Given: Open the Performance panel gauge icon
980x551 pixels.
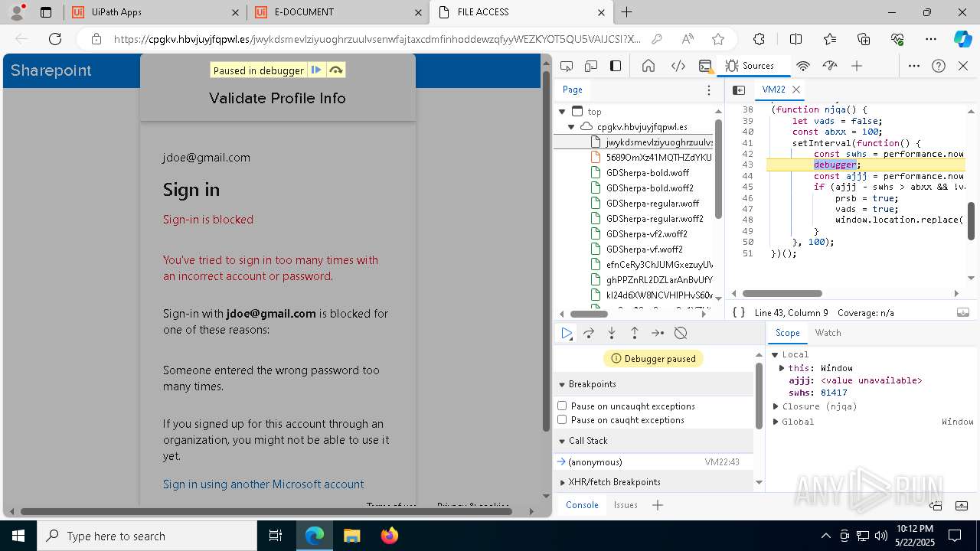Looking at the screenshot, I should point(830,66).
